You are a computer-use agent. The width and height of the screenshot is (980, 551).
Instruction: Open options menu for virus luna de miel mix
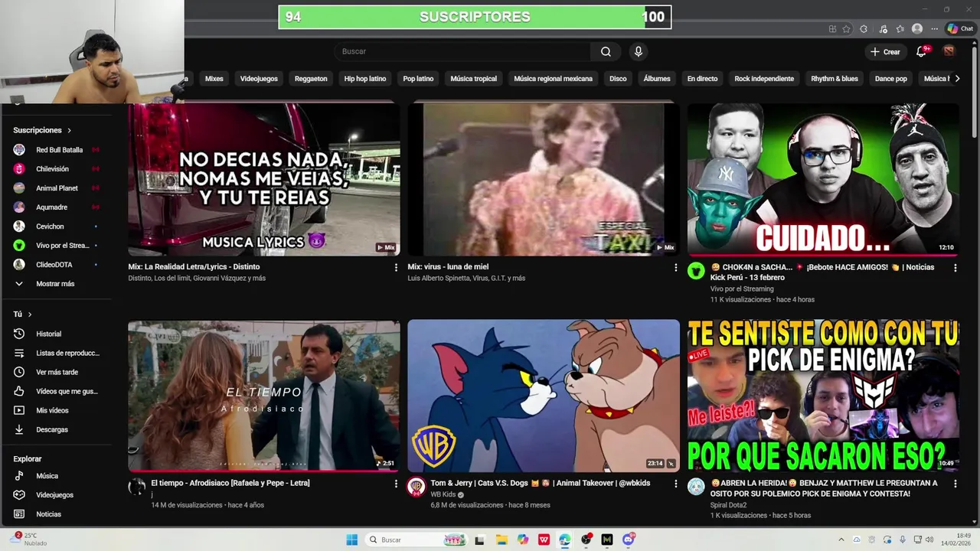coord(675,267)
